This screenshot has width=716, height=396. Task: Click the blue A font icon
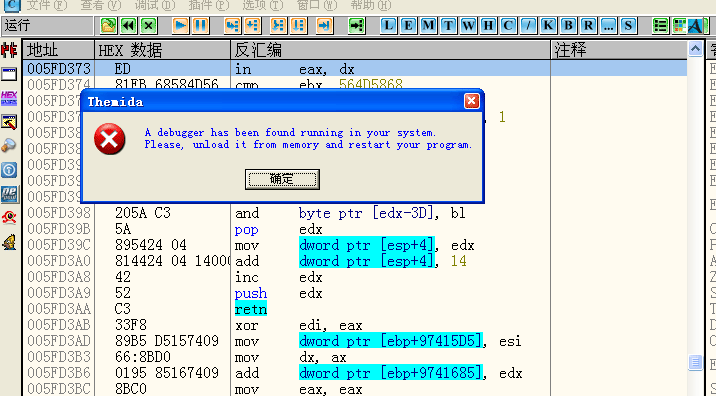[695, 25]
